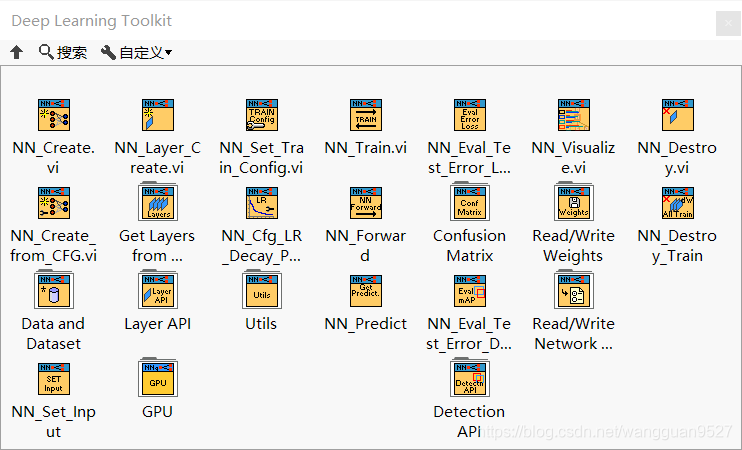
Task: Select the NN_Destroy_Train icon
Action: (678, 203)
